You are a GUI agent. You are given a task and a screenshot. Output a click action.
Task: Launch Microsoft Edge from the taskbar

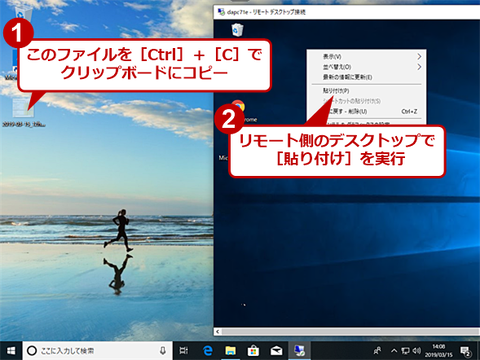tap(207, 351)
